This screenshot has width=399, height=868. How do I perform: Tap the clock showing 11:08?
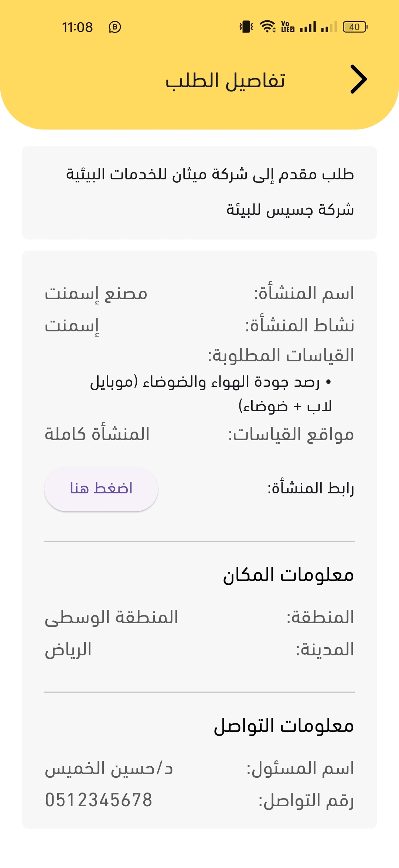click(x=77, y=27)
